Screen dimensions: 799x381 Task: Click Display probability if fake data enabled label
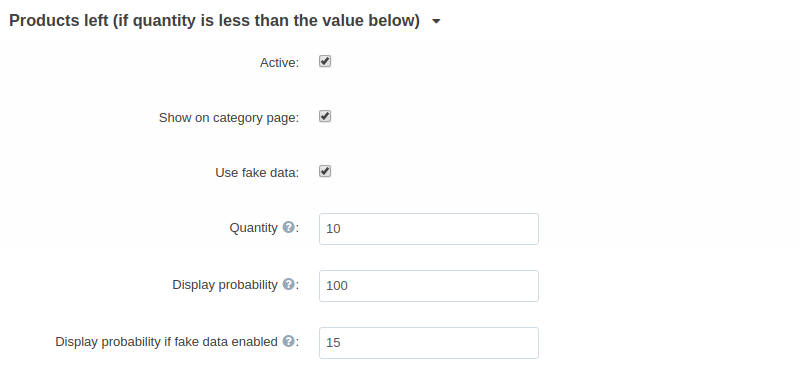[x=166, y=342]
